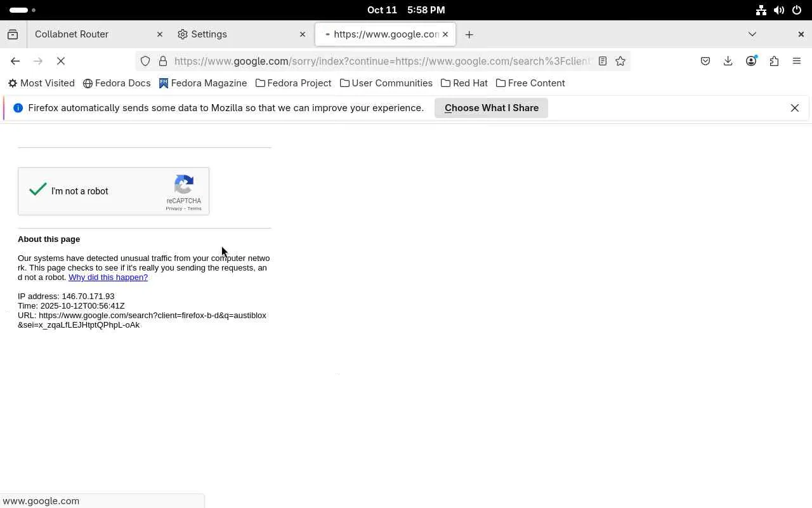Close the Firefox browser window

pyautogui.click(x=801, y=34)
